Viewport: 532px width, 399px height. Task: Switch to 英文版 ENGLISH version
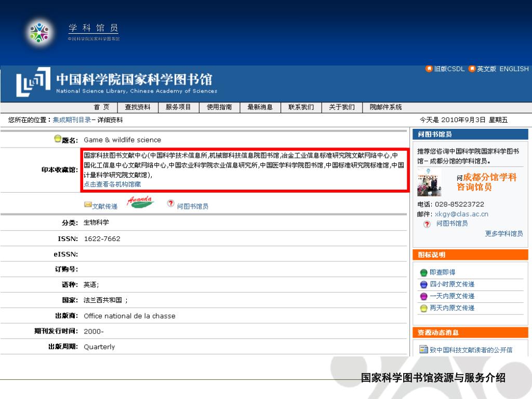(499, 69)
